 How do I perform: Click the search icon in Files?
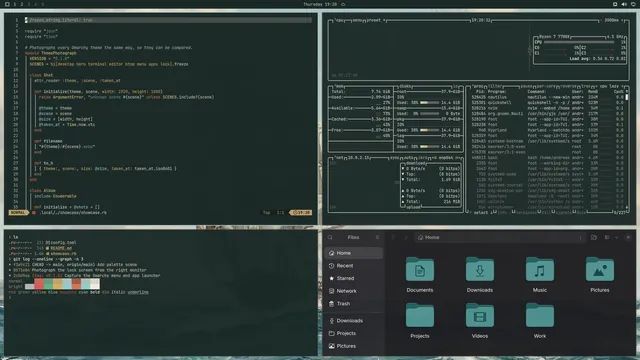(x=330, y=237)
